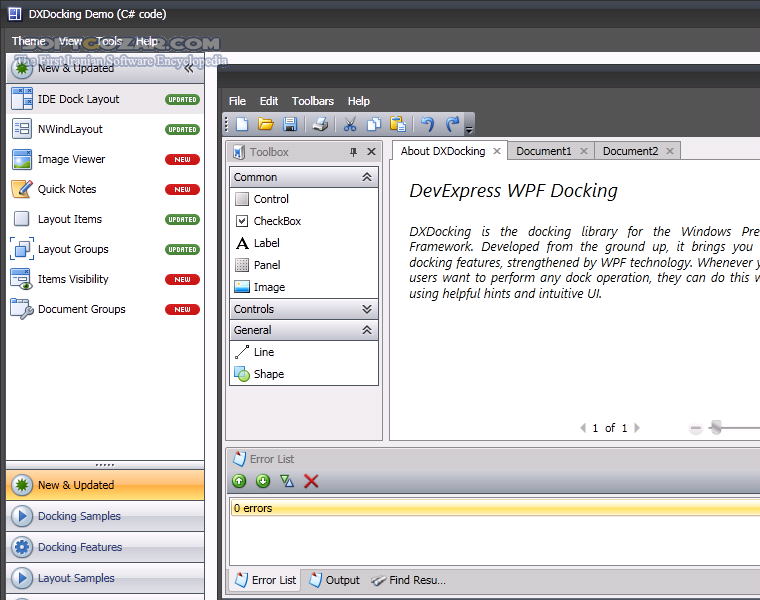Viewport: 760px width, 600px height.
Task: Click the Save floppy disk icon
Action: click(x=290, y=125)
